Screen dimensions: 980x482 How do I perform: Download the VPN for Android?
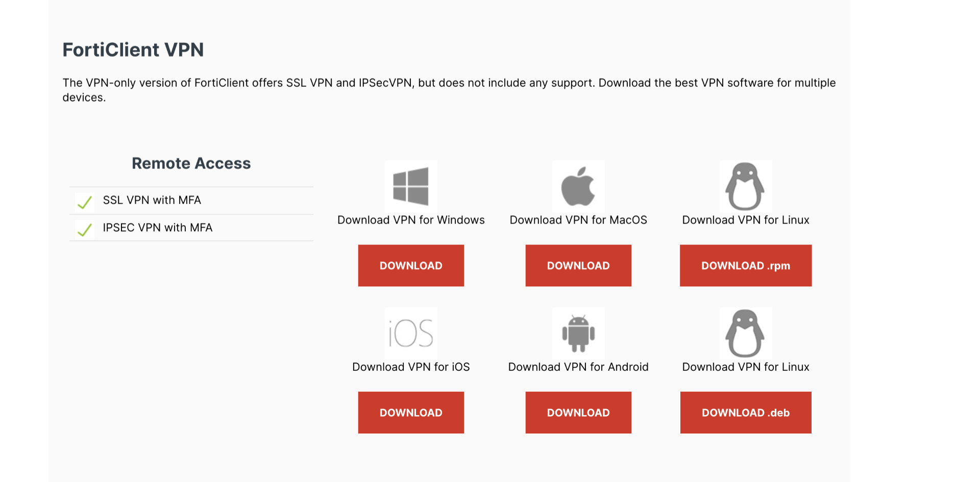[x=578, y=413]
